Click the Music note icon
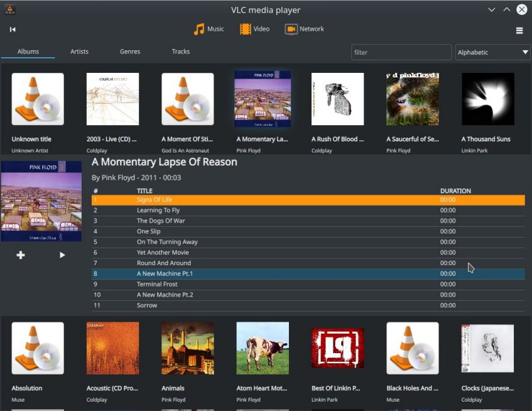Viewport: 532px width, 411px height. pos(199,29)
